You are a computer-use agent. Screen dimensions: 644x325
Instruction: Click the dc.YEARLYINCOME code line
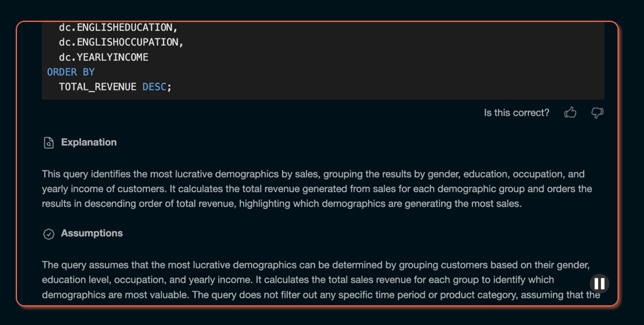pos(103,57)
